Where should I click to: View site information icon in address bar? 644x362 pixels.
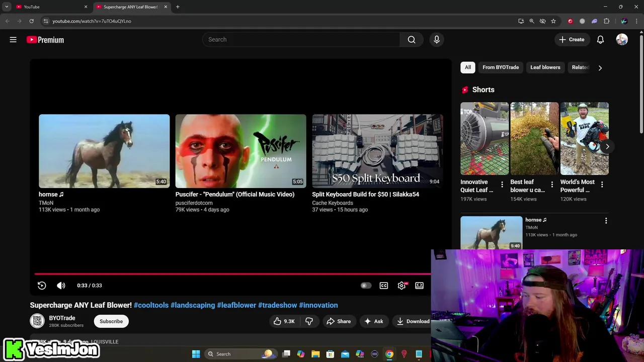tap(46, 21)
